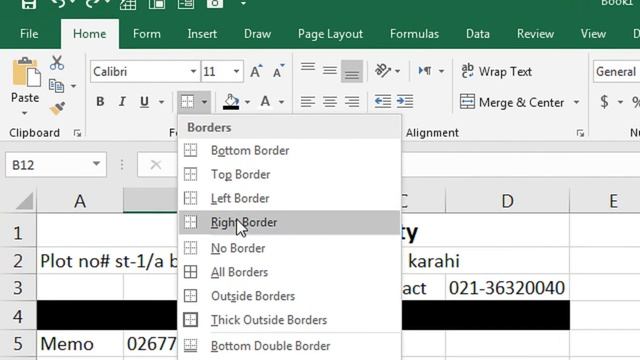
Task: Apply font color letter A
Action: (x=265, y=102)
